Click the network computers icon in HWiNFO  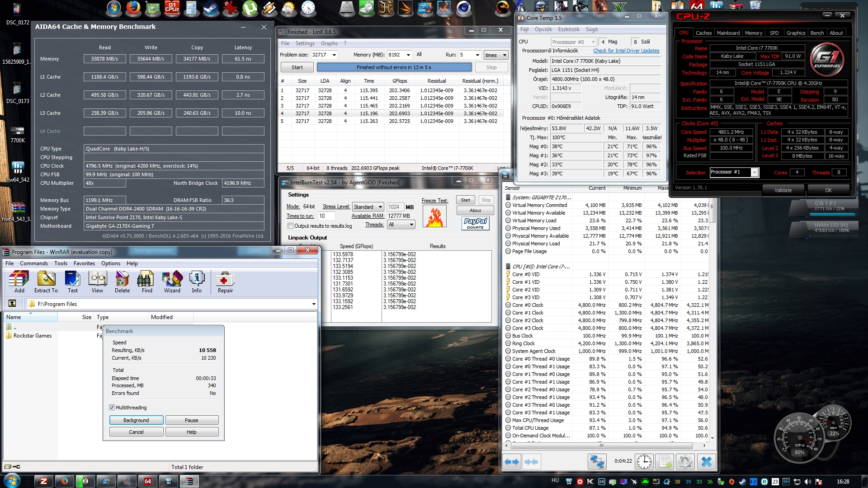click(x=597, y=462)
